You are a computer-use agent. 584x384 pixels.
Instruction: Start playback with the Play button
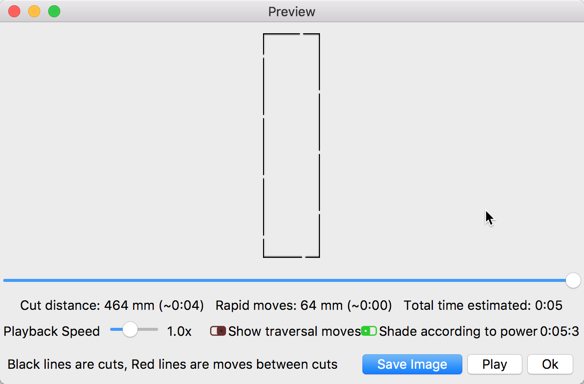coord(495,364)
